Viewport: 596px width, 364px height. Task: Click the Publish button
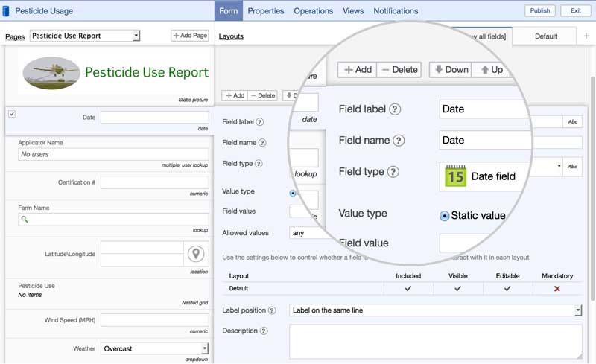coord(539,10)
